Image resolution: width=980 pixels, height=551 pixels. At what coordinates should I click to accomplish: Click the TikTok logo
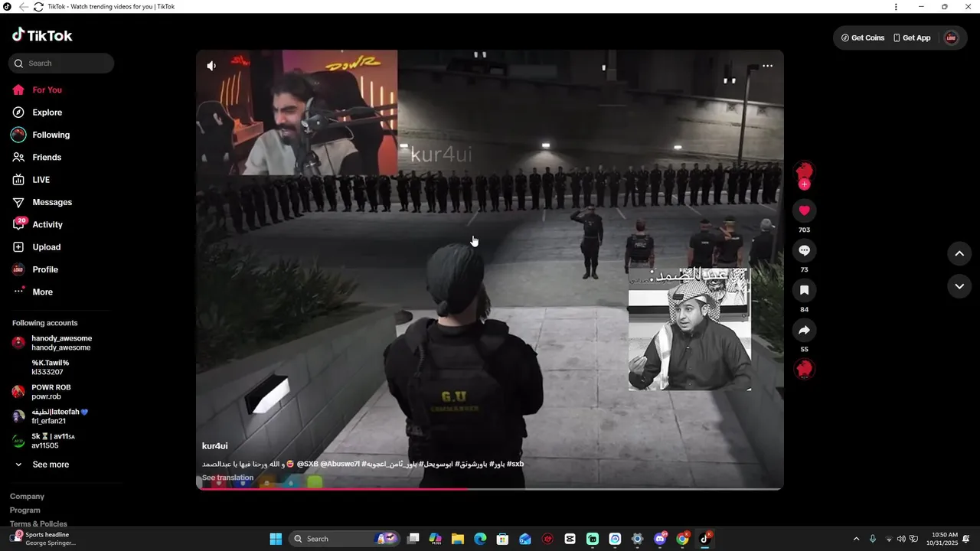point(42,35)
